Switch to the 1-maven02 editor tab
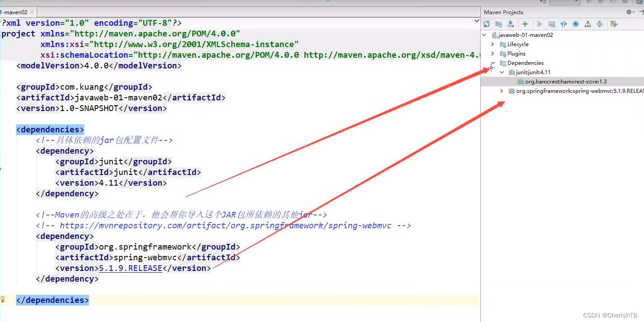The image size is (644, 322). point(14,12)
